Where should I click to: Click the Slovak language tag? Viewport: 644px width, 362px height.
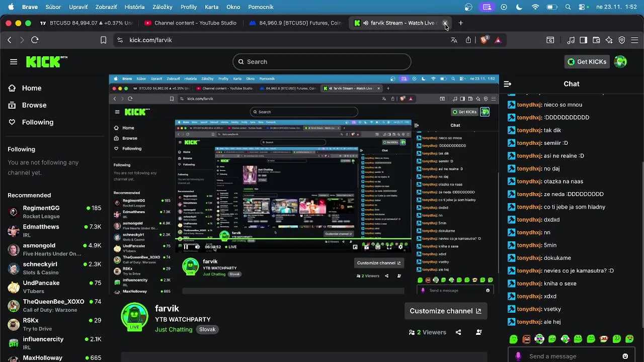[207, 329]
